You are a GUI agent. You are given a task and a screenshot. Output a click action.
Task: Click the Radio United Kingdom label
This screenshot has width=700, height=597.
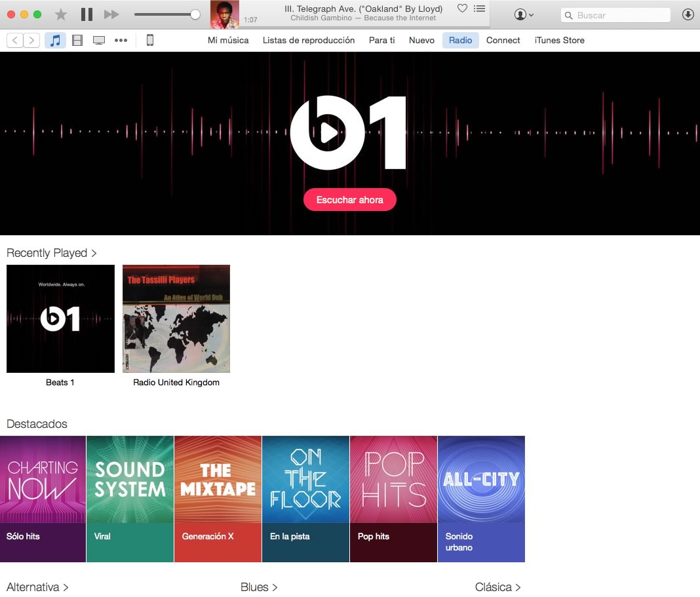coord(176,382)
